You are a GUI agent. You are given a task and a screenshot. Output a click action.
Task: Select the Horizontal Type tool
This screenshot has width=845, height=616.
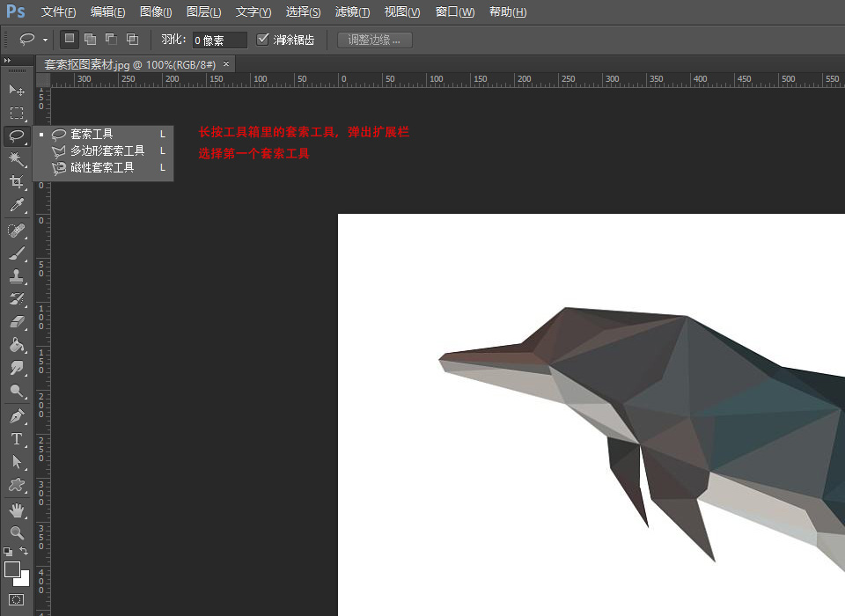tap(17, 438)
